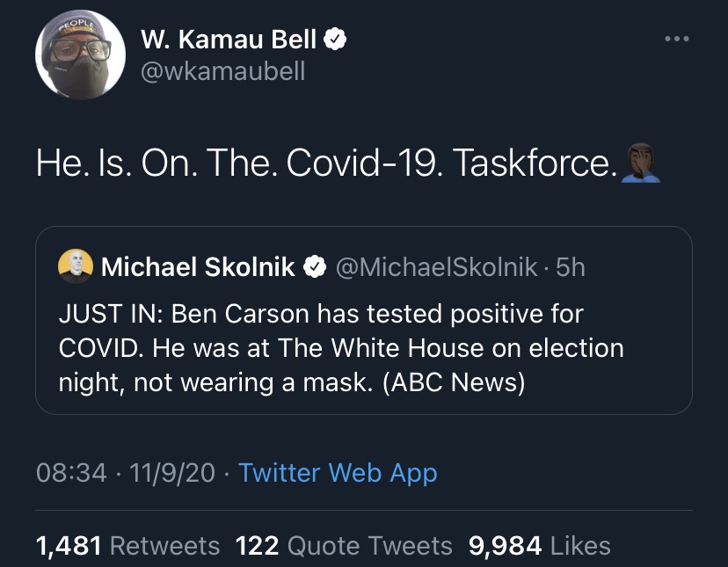Click the @MichaelSkolnik handle
728x567 pixels.
[436, 267]
